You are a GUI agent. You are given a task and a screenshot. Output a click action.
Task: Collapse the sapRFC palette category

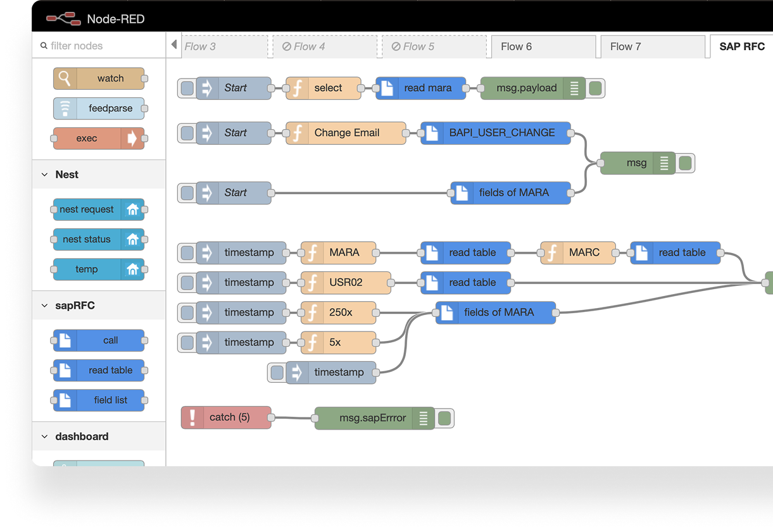coord(99,306)
